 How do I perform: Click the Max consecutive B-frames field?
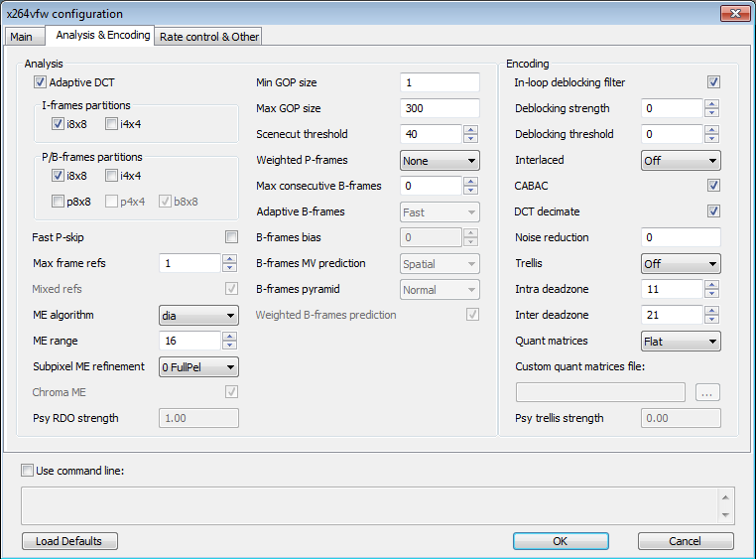point(431,186)
